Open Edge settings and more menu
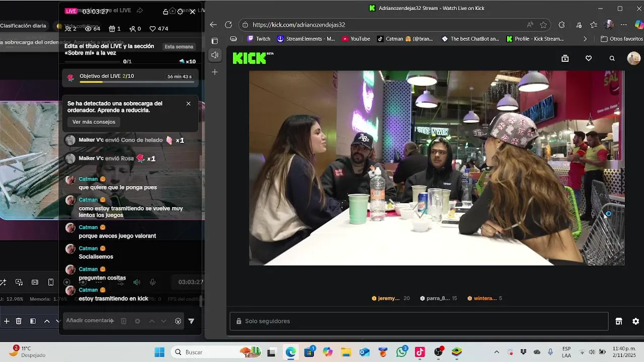This screenshot has height=362, width=644. [x=624, y=25]
